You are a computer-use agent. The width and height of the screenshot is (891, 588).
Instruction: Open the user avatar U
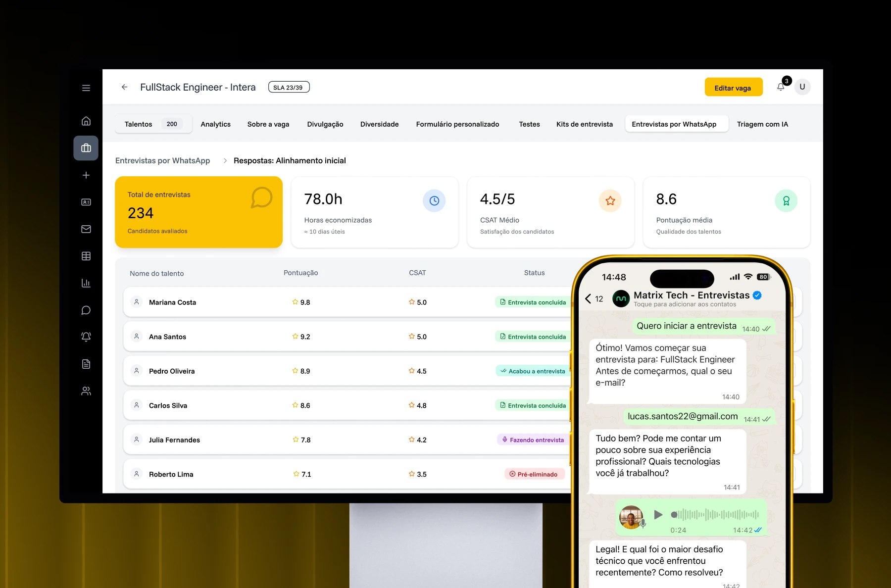802,87
